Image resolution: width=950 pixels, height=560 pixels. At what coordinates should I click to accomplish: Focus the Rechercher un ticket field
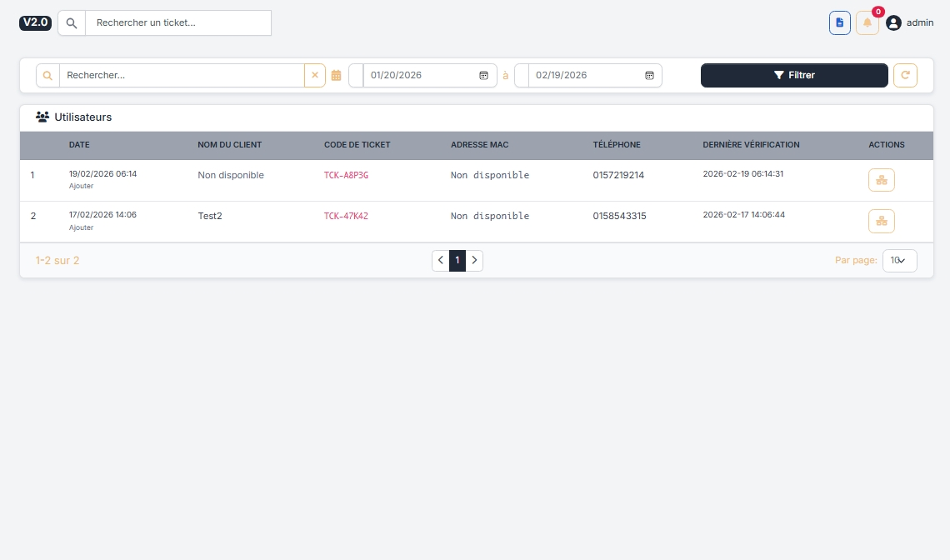[x=177, y=22]
